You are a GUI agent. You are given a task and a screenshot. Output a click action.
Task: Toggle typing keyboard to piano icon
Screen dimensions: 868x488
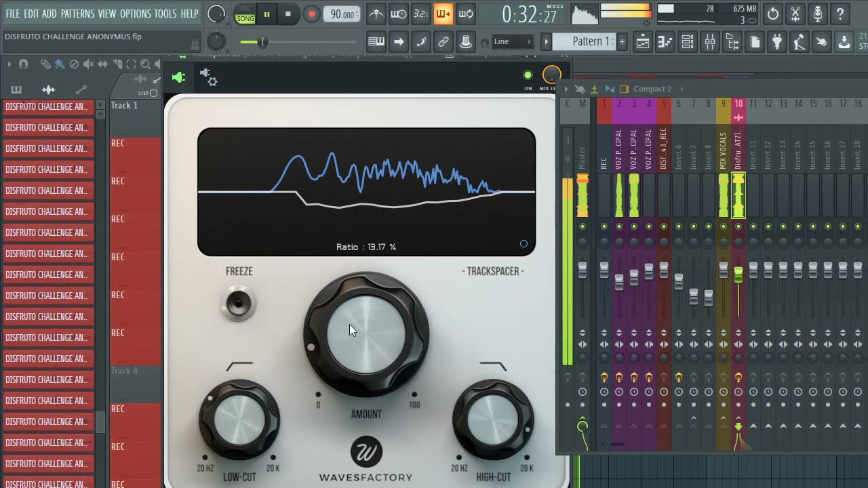(376, 42)
